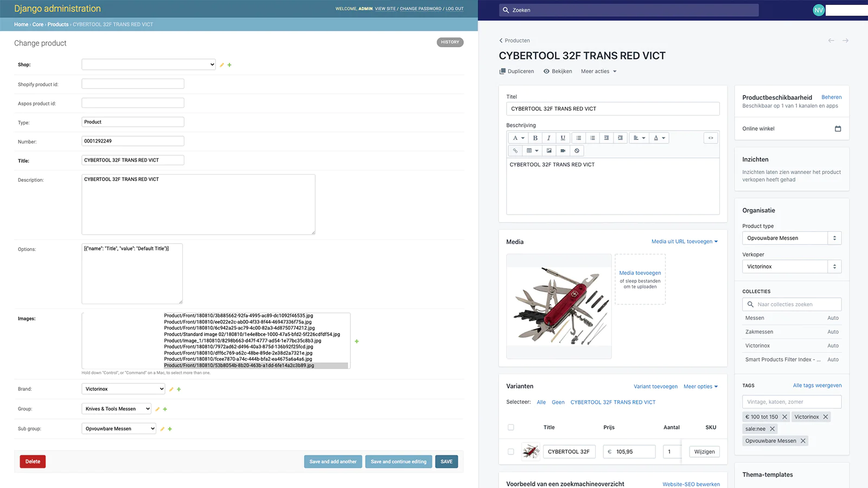The image size is (868, 488).
Task: Expand Media uit URL toevoegen dropdown
Action: coord(685,242)
